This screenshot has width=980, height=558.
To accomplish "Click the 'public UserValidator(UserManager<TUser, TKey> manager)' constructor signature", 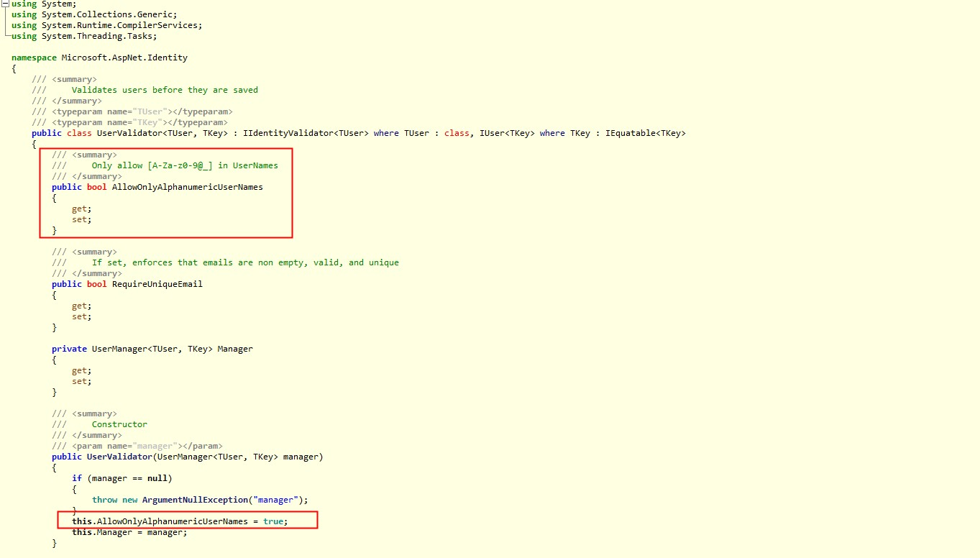I will (x=188, y=457).
